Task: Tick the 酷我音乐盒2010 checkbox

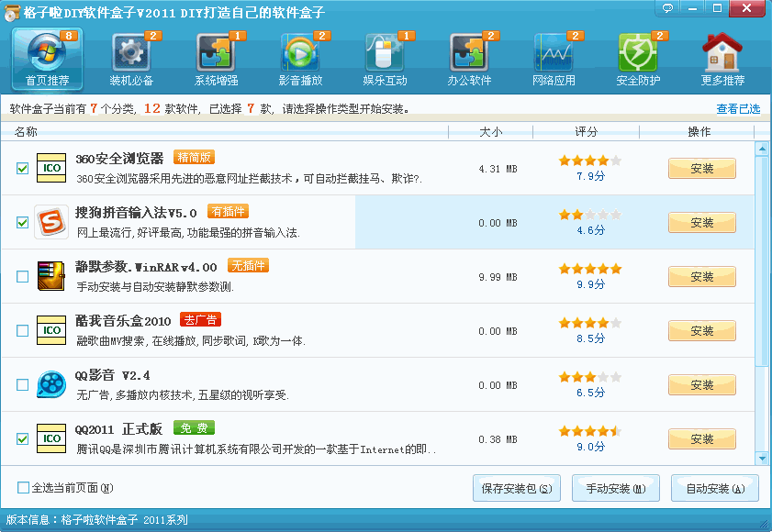Action: (x=22, y=331)
